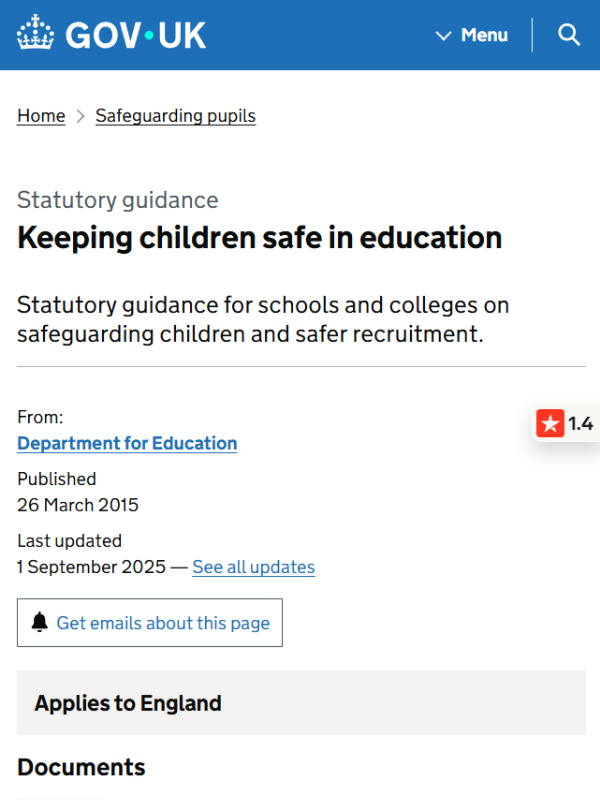Navigate to the Home breadcrumb
This screenshot has height=800, width=600.
(x=41, y=116)
